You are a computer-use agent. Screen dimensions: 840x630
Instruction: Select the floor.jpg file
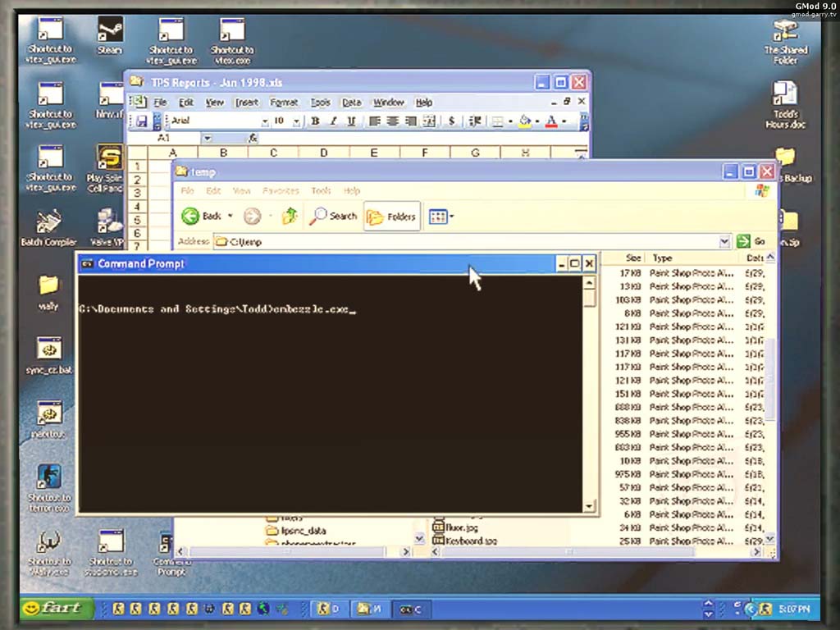point(456,527)
